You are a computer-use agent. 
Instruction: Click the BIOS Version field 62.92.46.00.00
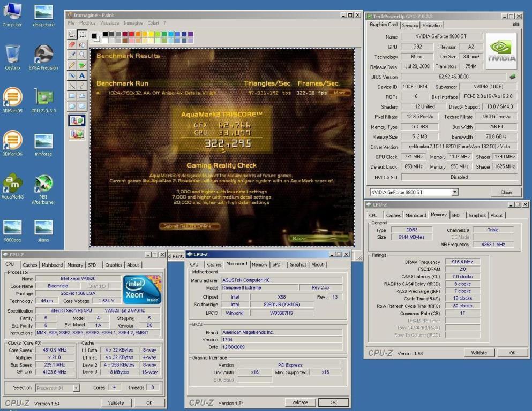454,77
